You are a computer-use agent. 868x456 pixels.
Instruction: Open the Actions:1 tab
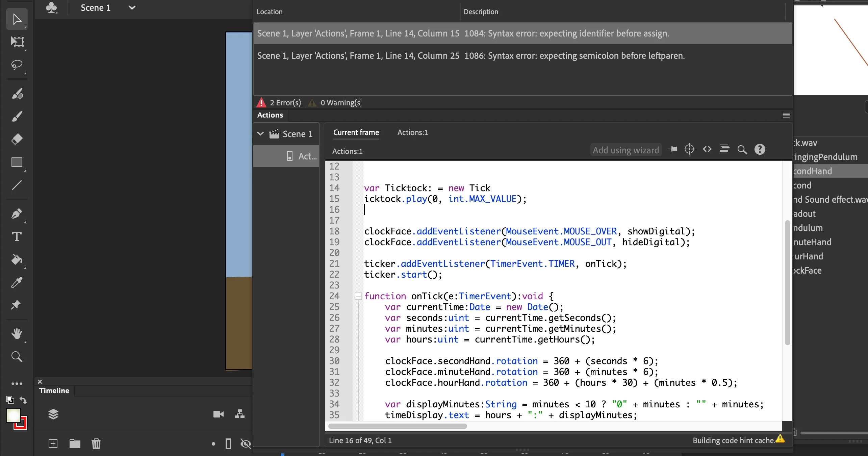pyautogui.click(x=412, y=132)
